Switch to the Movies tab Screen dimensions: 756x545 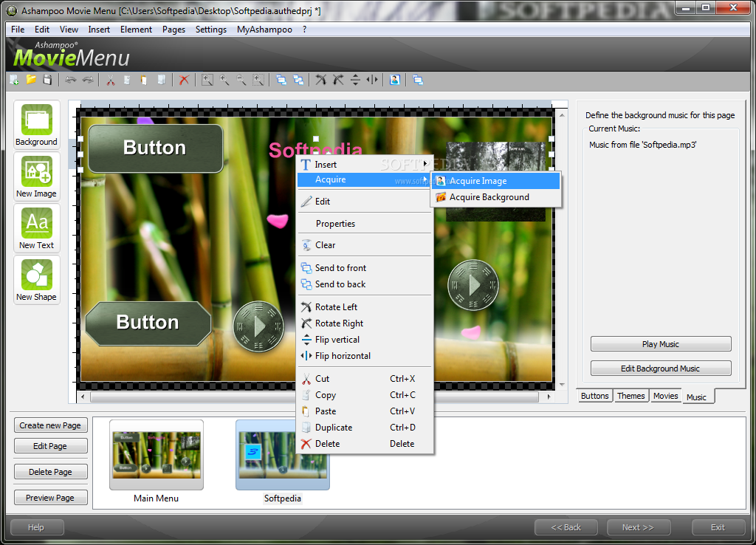(665, 396)
